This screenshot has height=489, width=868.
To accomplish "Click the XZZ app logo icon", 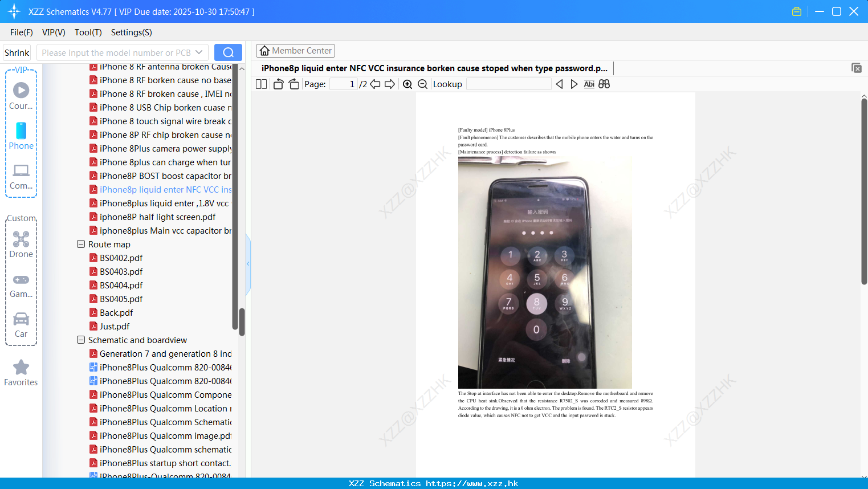I will point(14,11).
